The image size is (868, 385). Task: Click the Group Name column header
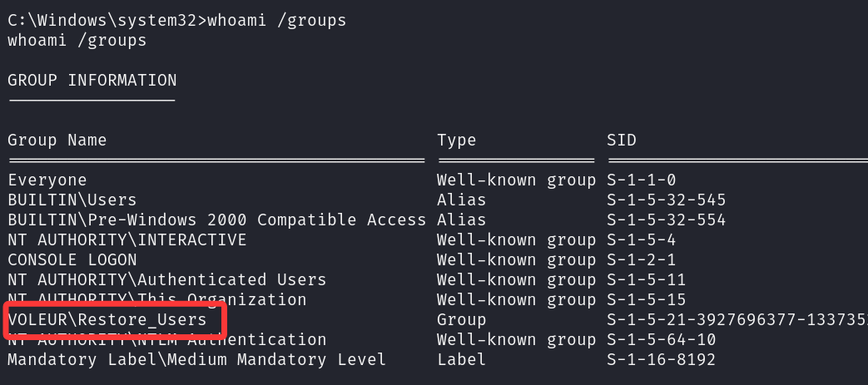[57, 140]
